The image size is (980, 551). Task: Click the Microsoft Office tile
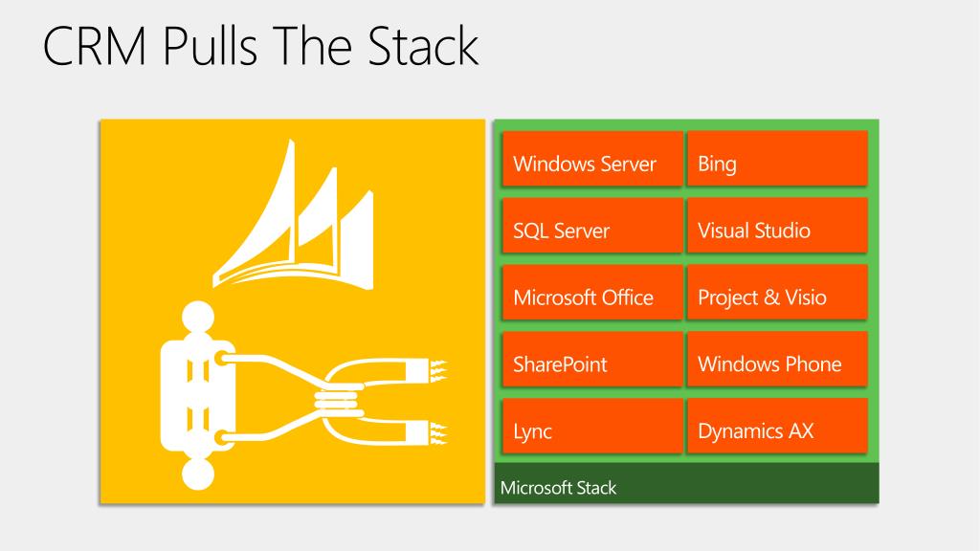pyautogui.click(x=591, y=292)
